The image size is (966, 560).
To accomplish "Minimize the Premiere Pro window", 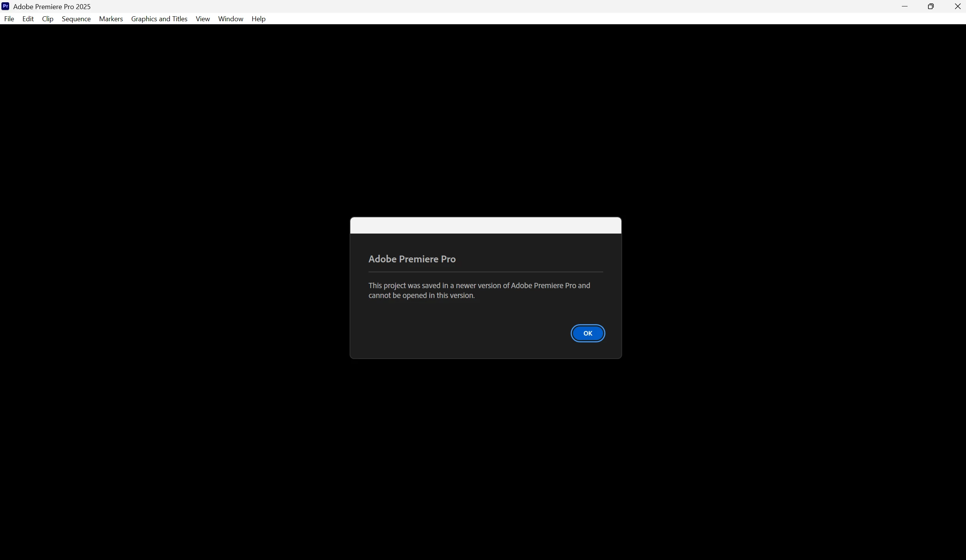I will point(905,6).
